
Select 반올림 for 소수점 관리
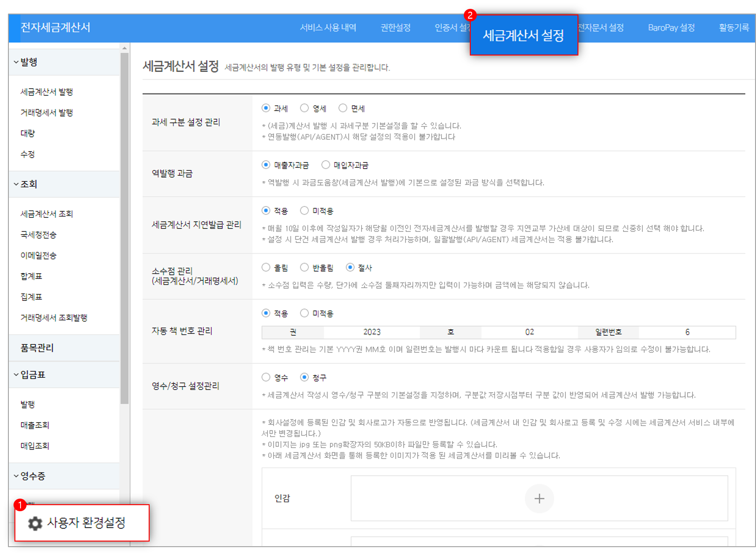point(304,267)
